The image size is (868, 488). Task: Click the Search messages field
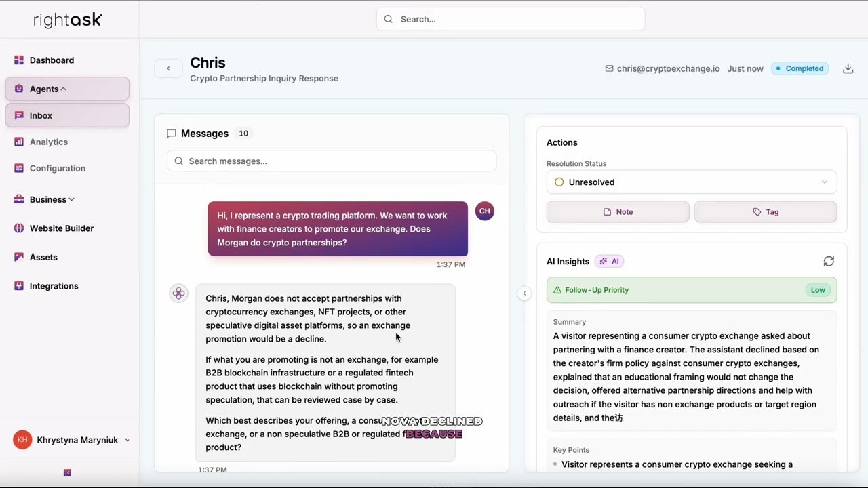332,161
